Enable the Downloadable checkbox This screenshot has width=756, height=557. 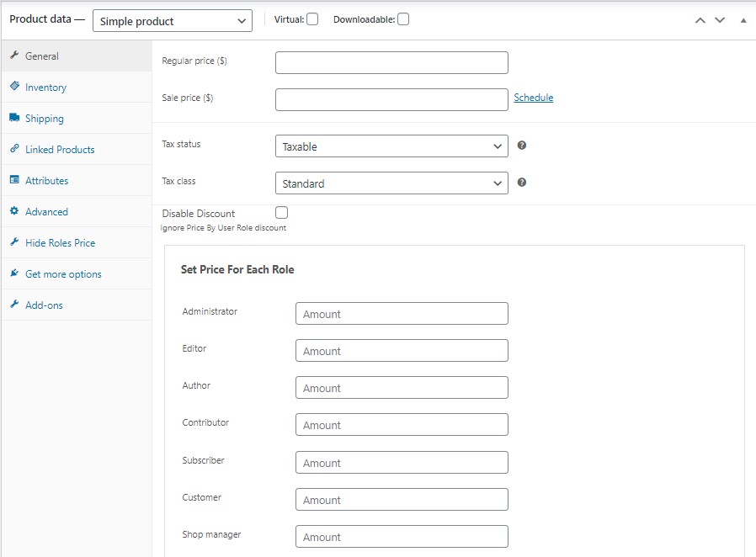tap(402, 19)
